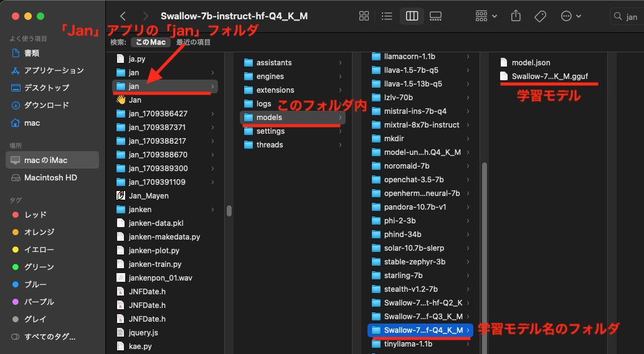Screen dimensions: 644x354
Task: Switch Finder to list view
Action: tap(387, 16)
